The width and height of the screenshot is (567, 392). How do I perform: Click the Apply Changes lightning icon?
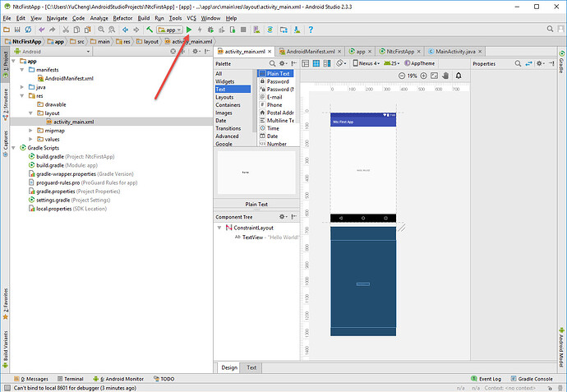point(200,30)
